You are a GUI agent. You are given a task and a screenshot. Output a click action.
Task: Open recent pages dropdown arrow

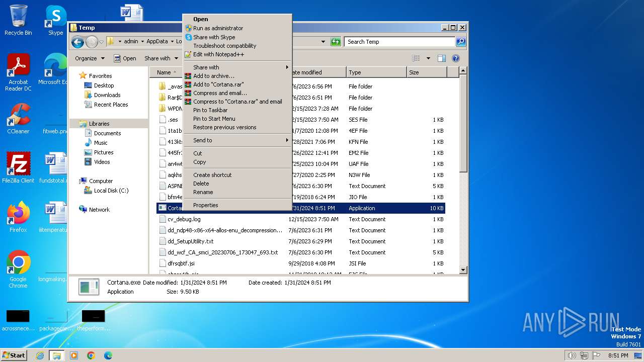click(x=102, y=42)
